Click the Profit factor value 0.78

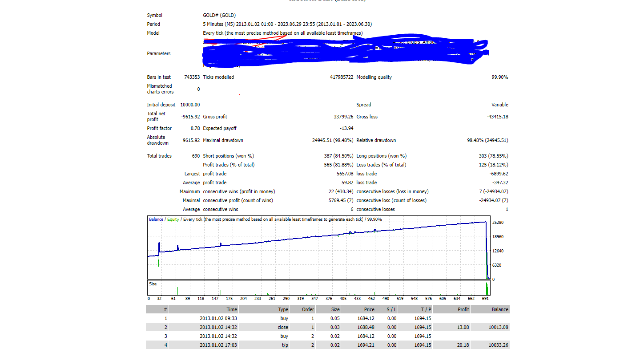pyautogui.click(x=195, y=128)
